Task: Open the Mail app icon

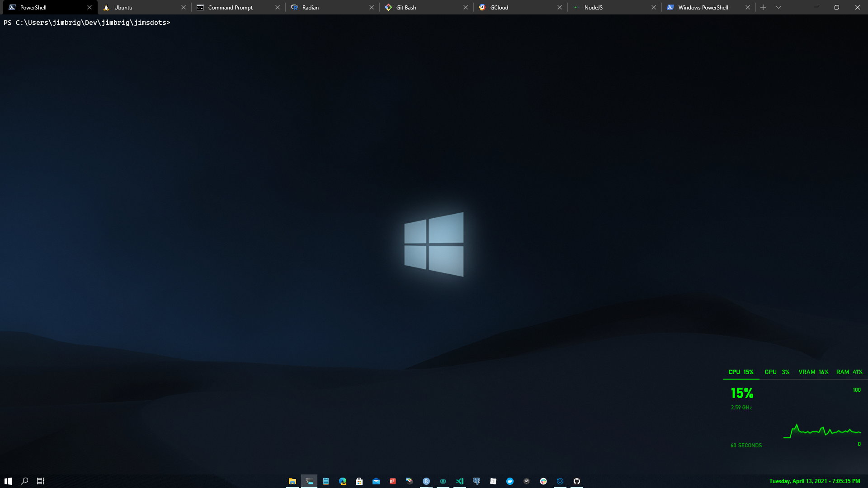Action: tap(376, 481)
